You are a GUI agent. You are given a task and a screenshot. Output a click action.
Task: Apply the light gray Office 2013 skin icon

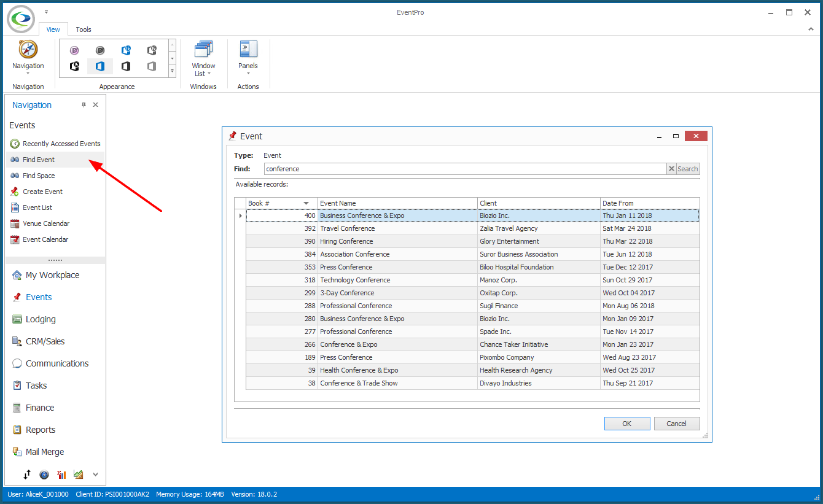tap(152, 66)
